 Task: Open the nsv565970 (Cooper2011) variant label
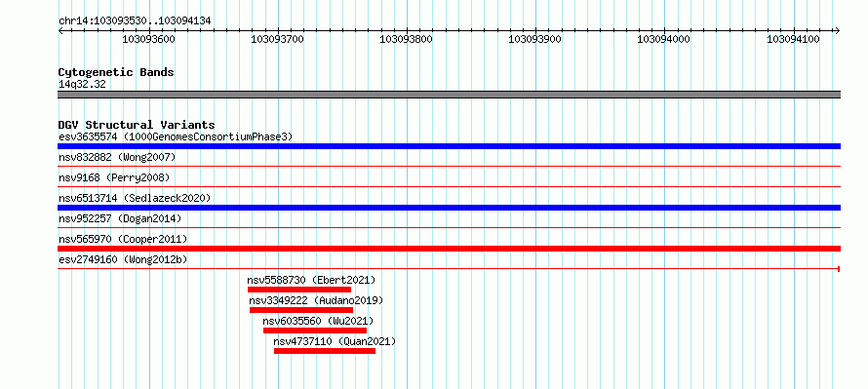click(123, 239)
